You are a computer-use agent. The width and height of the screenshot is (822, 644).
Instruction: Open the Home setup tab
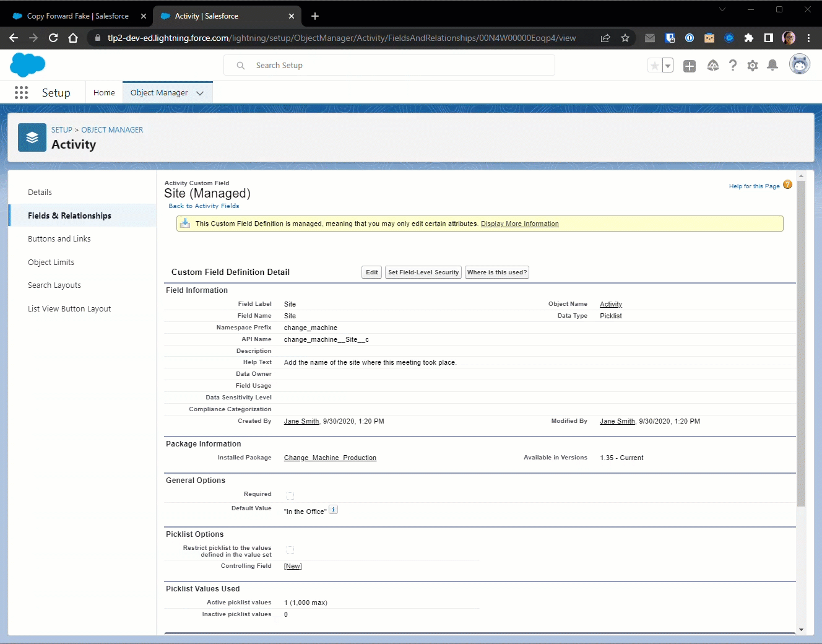tap(104, 93)
